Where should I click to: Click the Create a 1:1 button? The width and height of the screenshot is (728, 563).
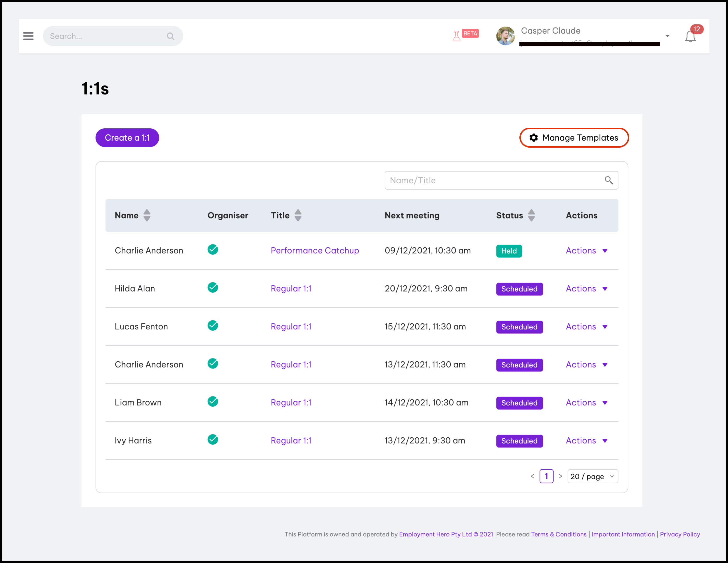(x=127, y=138)
